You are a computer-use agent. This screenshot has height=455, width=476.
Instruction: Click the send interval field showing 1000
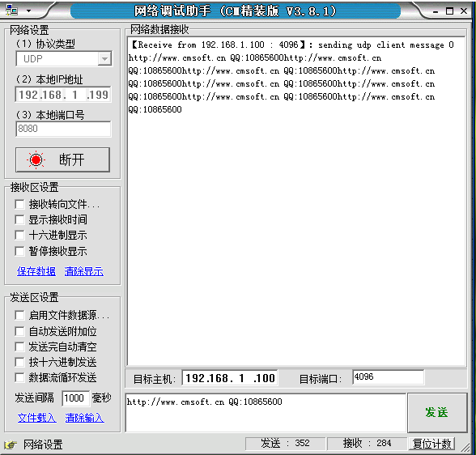pyautogui.click(x=75, y=398)
